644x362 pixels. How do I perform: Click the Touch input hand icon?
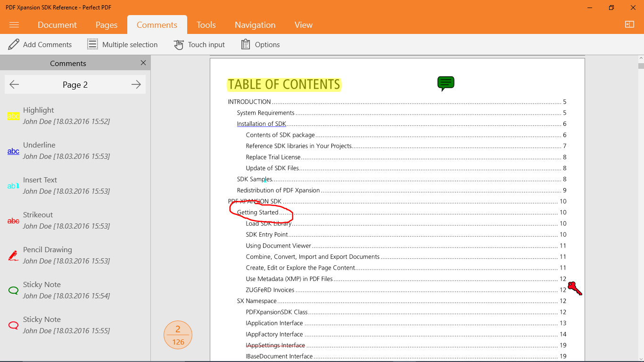[x=179, y=44]
